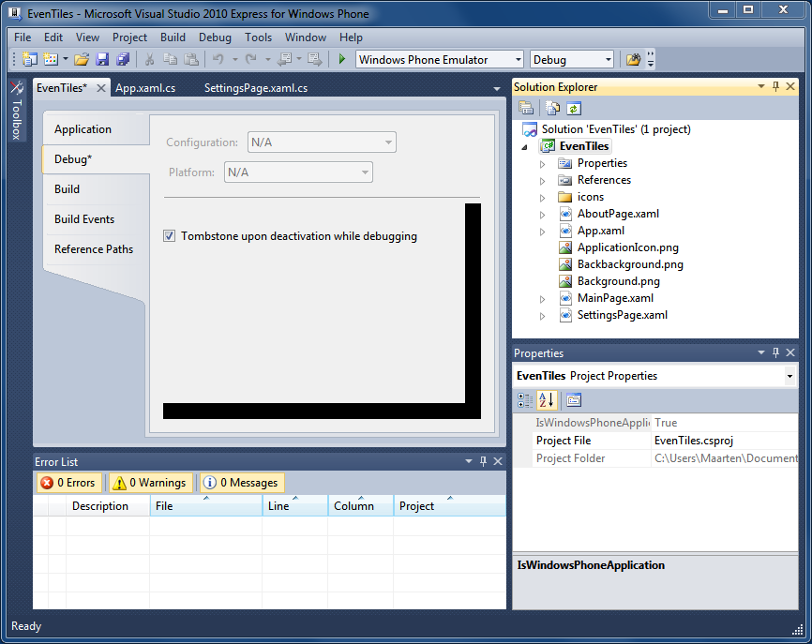Open the Windows Phone Emulator target dropdown
This screenshot has width=812, height=644.
(440, 60)
